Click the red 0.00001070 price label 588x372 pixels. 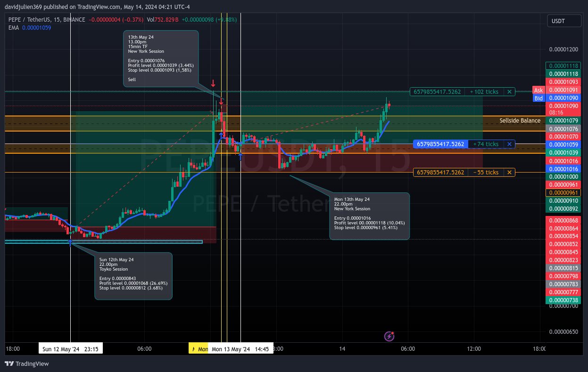pos(563,137)
